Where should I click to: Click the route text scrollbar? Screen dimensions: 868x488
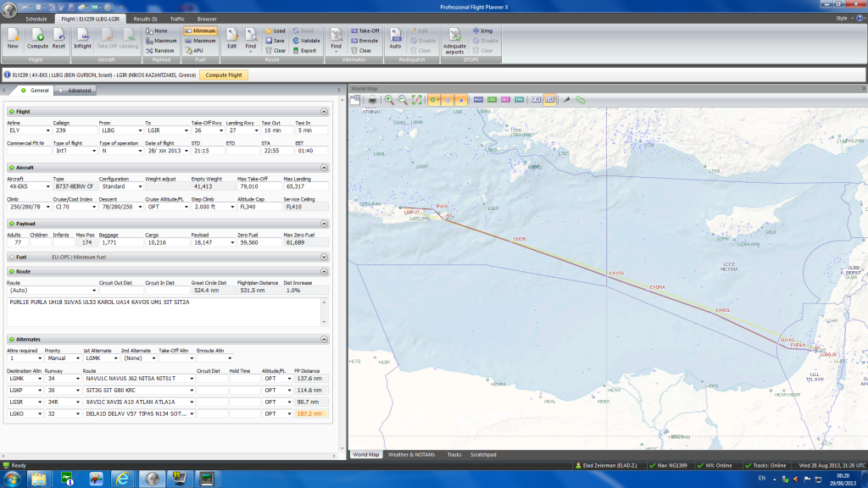[x=326, y=311]
